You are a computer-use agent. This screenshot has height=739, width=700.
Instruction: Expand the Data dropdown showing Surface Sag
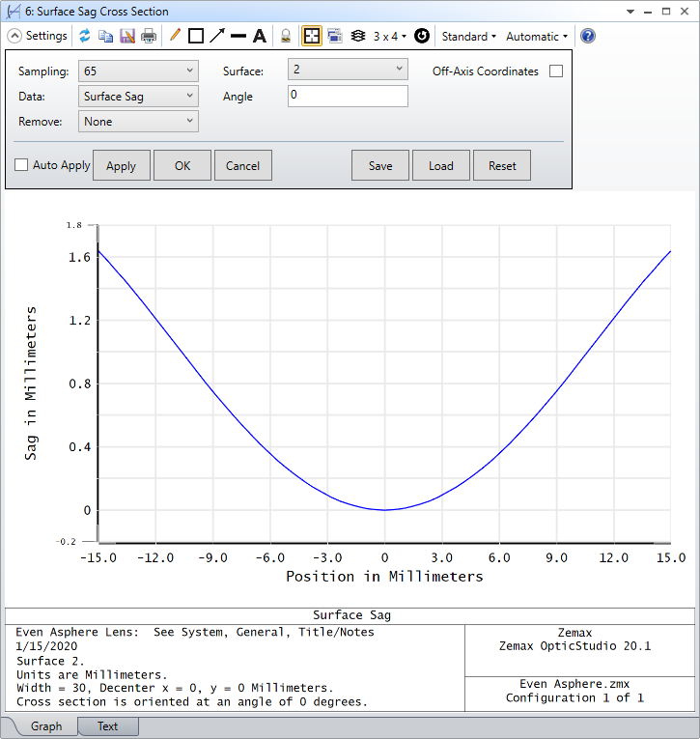click(138, 97)
